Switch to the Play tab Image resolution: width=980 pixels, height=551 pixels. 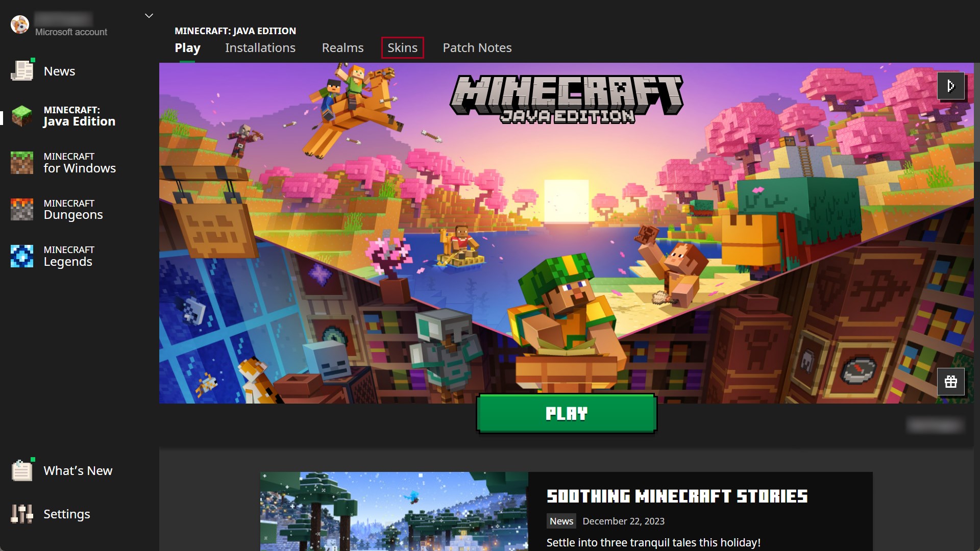tap(187, 48)
